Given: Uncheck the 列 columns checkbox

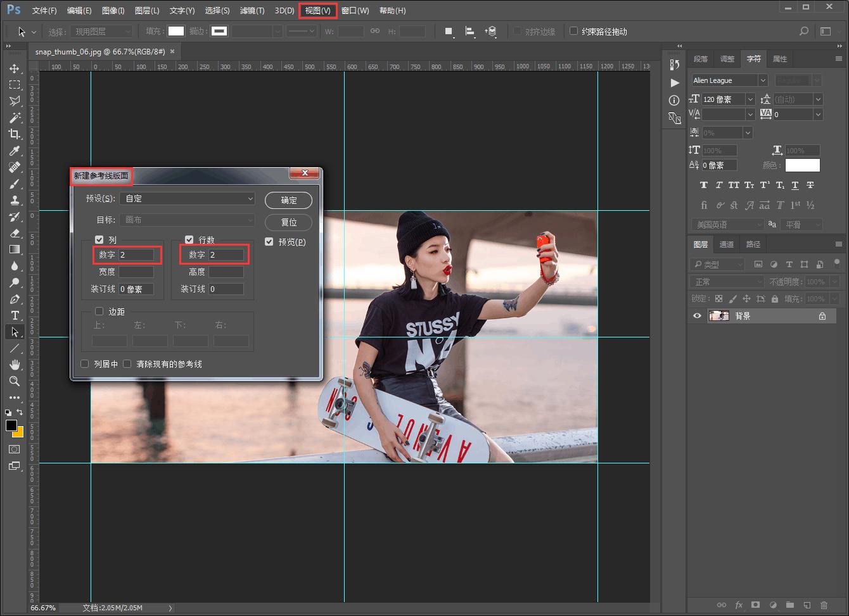Looking at the screenshot, I should [x=99, y=239].
